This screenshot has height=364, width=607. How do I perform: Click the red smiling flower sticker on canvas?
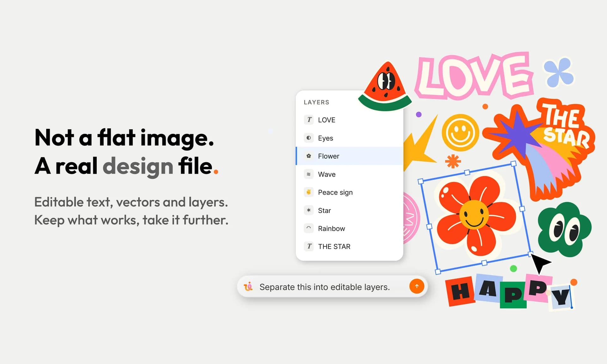pyautogui.click(x=476, y=216)
